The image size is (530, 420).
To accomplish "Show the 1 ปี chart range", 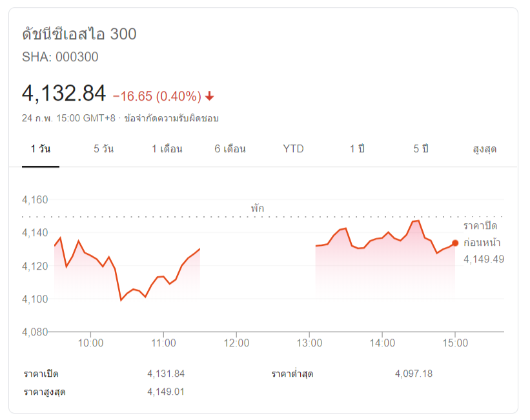I will (357, 149).
